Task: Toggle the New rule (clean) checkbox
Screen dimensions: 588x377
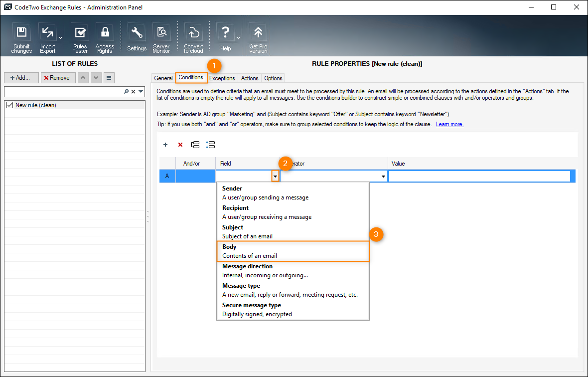Action: click(x=10, y=105)
